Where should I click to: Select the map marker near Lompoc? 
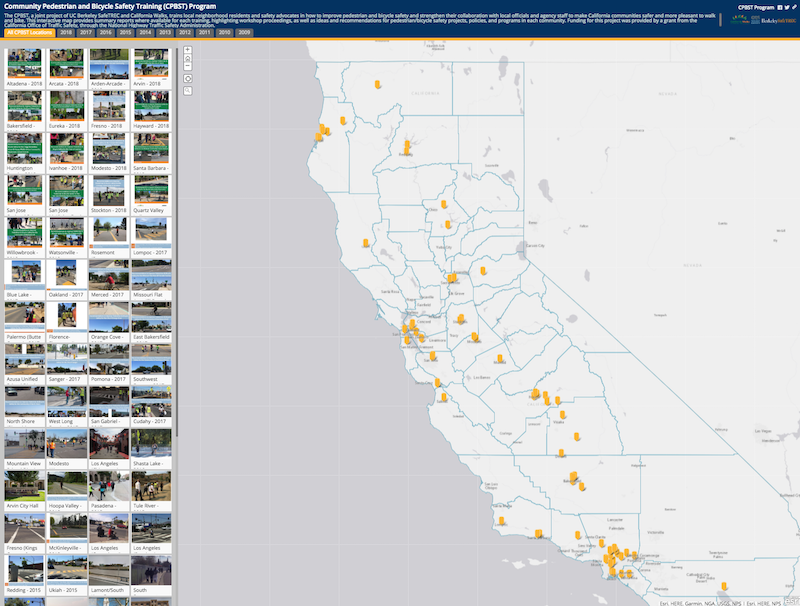point(502,521)
